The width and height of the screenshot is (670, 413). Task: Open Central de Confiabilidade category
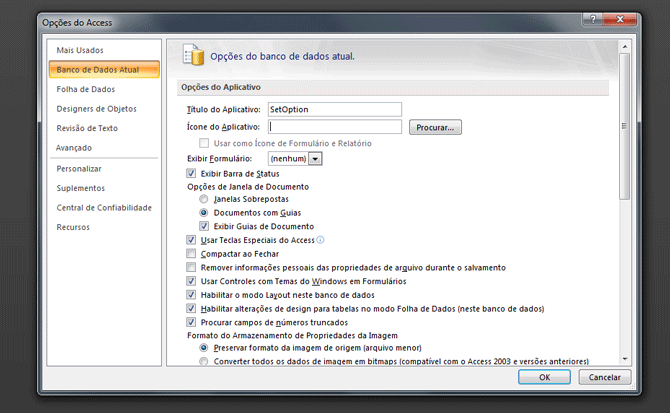[104, 208]
